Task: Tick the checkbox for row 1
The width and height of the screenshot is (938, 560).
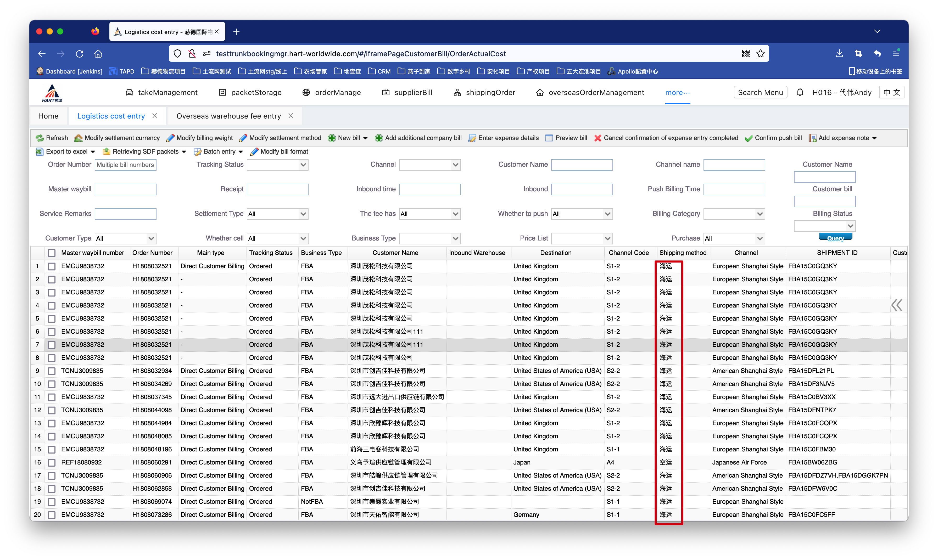Action: [52, 266]
